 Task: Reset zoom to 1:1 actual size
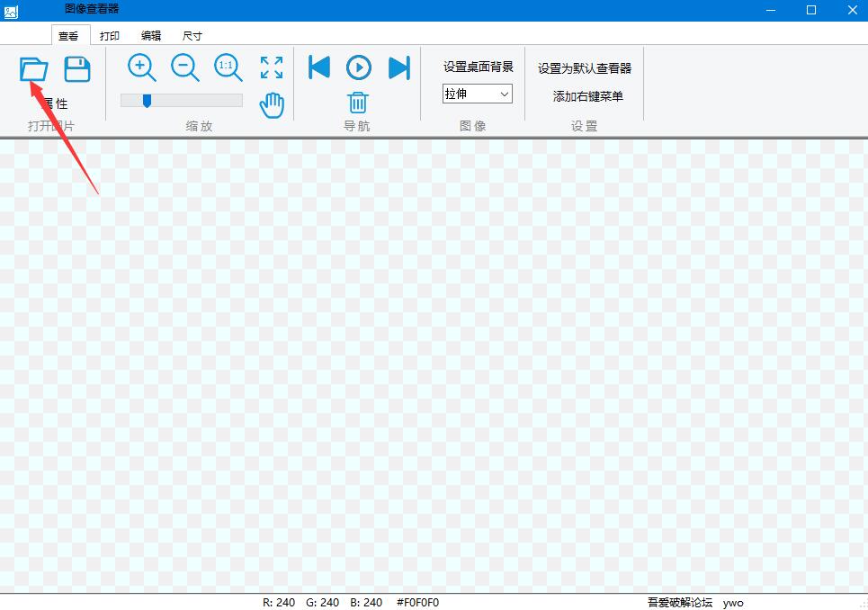tap(228, 67)
